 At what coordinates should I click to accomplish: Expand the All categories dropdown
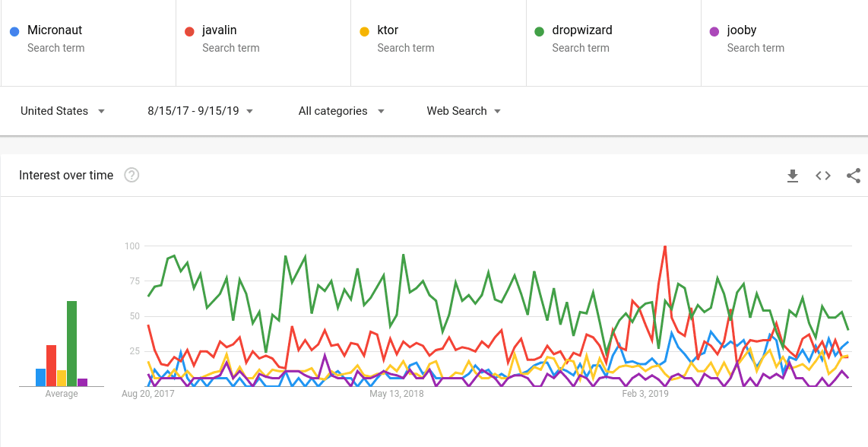coord(341,111)
